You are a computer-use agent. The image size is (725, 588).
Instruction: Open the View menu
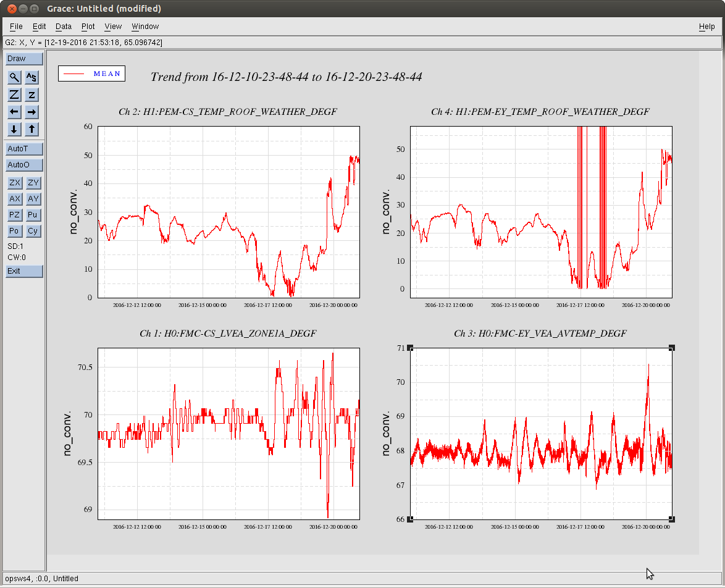point(113,27)
